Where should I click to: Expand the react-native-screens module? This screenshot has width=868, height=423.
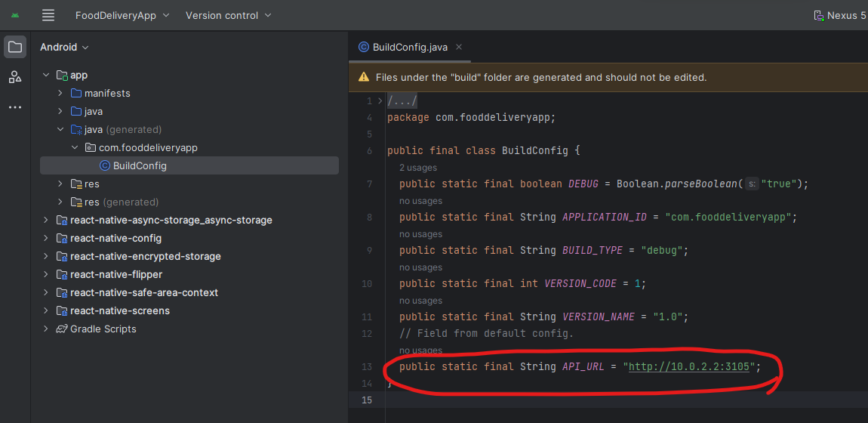click(x=46, y=310)
